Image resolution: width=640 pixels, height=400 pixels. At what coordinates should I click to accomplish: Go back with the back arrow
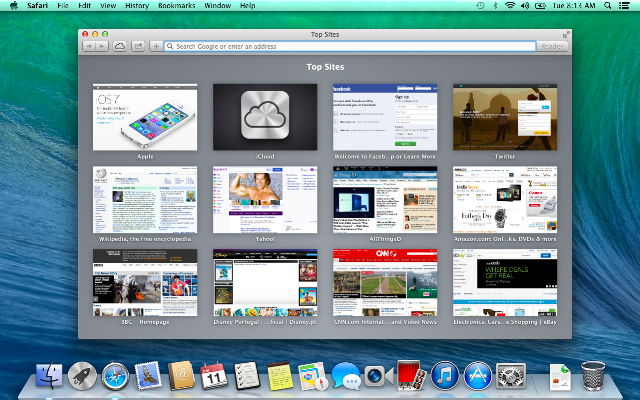pyautogui.click(x=89, y=47)
